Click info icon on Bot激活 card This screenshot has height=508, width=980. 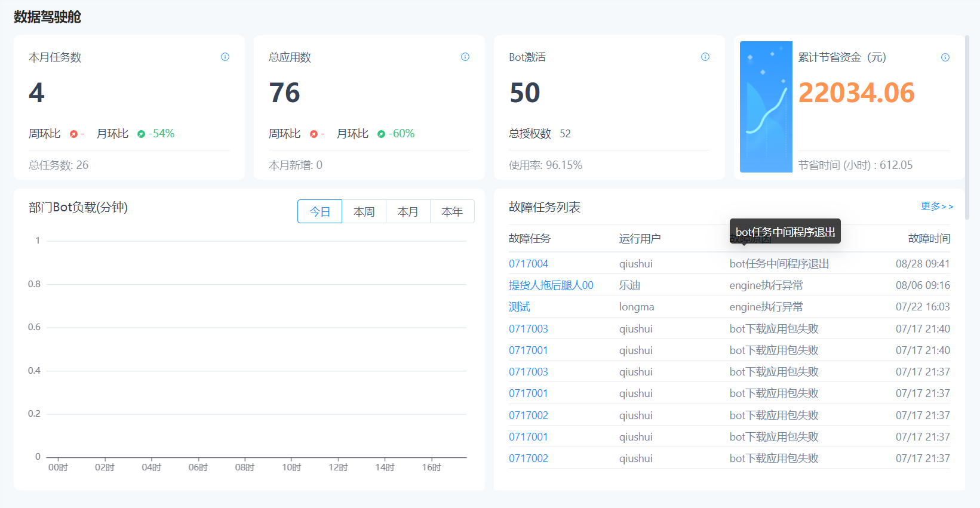[x=705, y=57]
